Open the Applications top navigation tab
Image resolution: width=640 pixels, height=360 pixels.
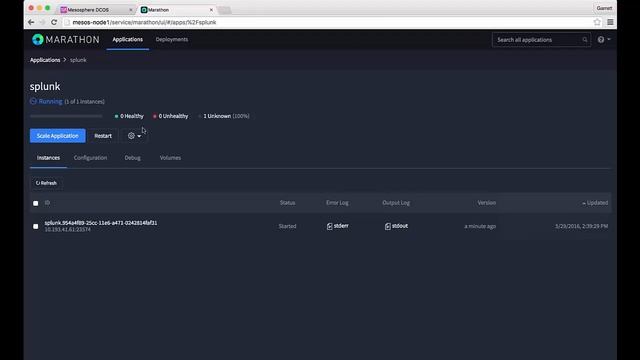click(128, 40)
